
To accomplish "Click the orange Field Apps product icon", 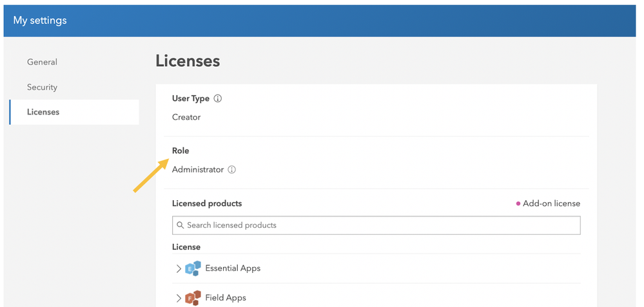I will point(193,298).
